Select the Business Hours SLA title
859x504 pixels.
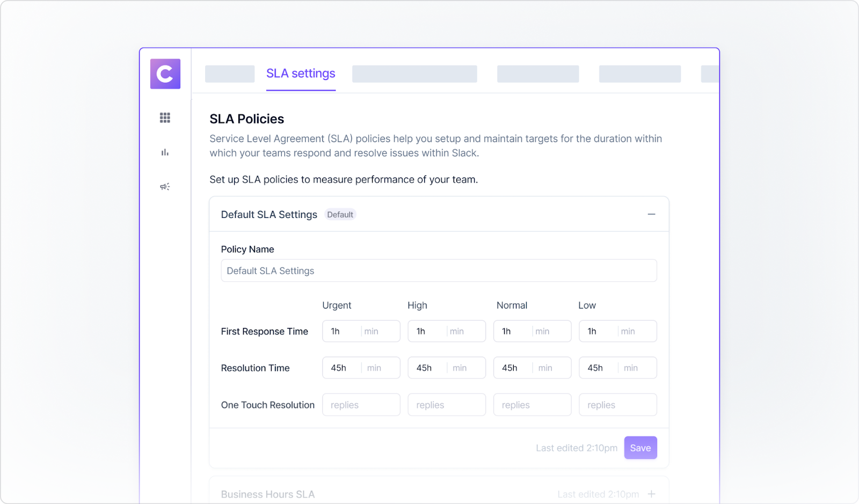[268, 494]
